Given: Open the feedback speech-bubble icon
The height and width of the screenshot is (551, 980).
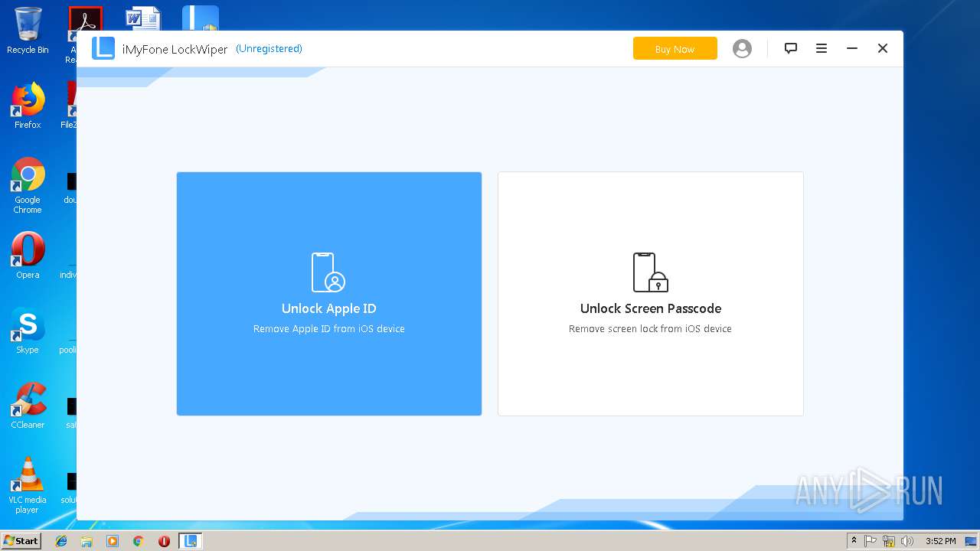Looking at the screenshot, I should tap(791, 48).
